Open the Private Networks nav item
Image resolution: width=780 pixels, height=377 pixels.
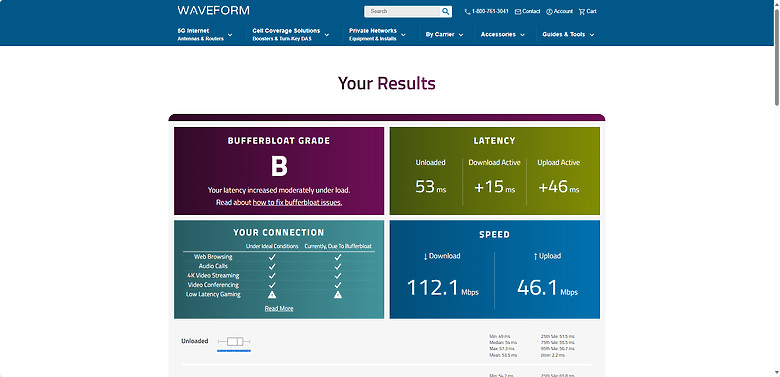[373, 34]
